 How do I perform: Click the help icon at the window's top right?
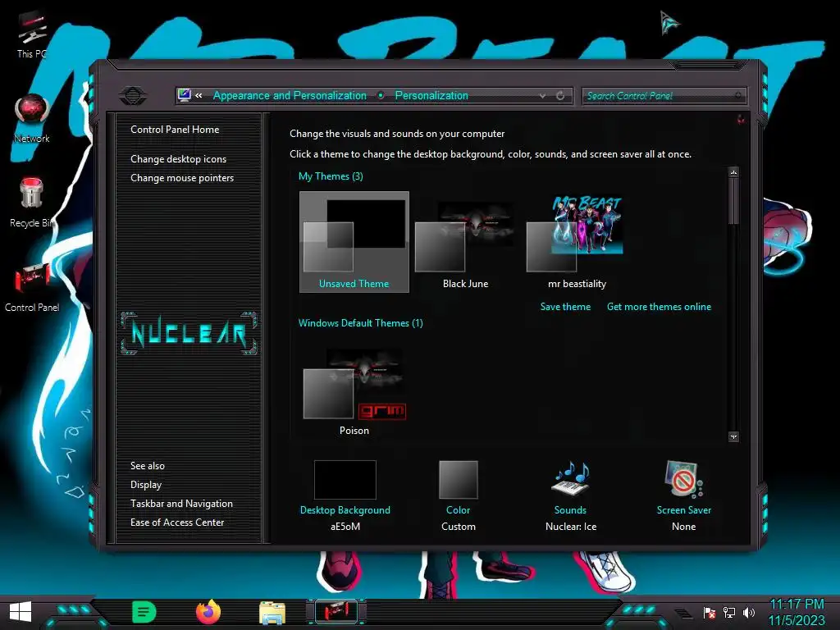tap(741, 119)
